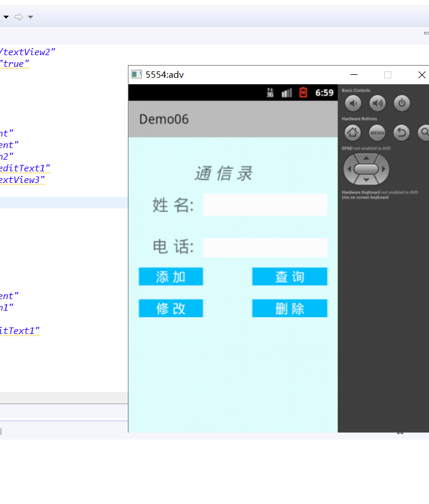Click the DPAD right arrow

tap(383, 169)
